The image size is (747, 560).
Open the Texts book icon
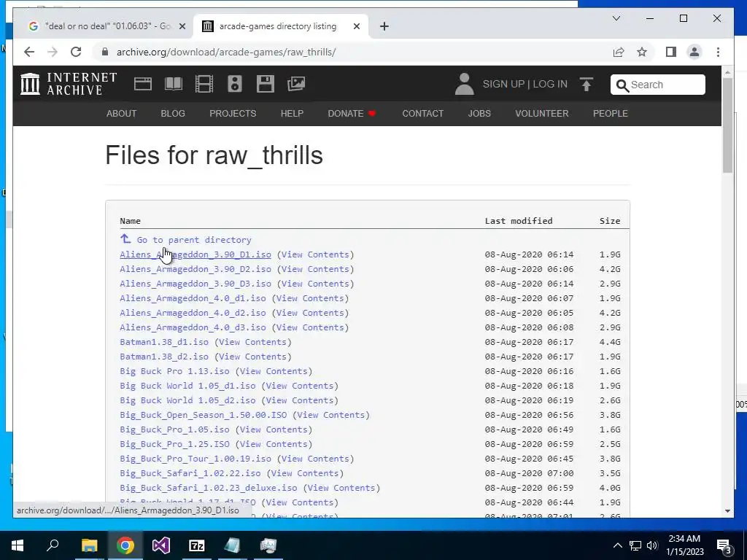click(174, 84)
